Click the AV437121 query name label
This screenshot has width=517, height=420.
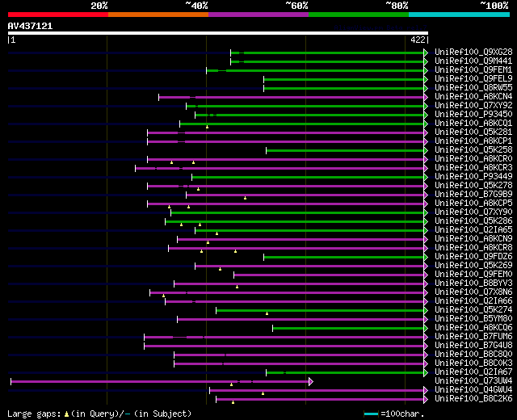[30, 26]
